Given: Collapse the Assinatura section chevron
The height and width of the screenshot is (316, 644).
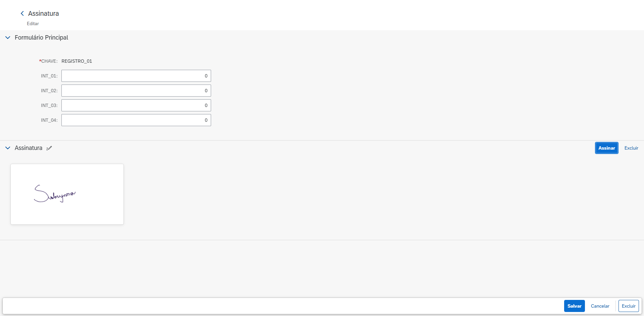Looking at the screenshot, I should coord(8,148).
